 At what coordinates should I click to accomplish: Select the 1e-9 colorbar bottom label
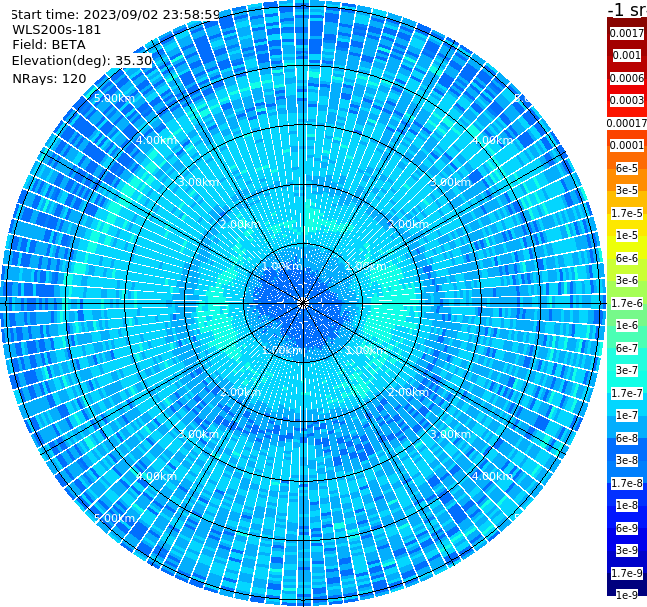(x=627, y=595)
